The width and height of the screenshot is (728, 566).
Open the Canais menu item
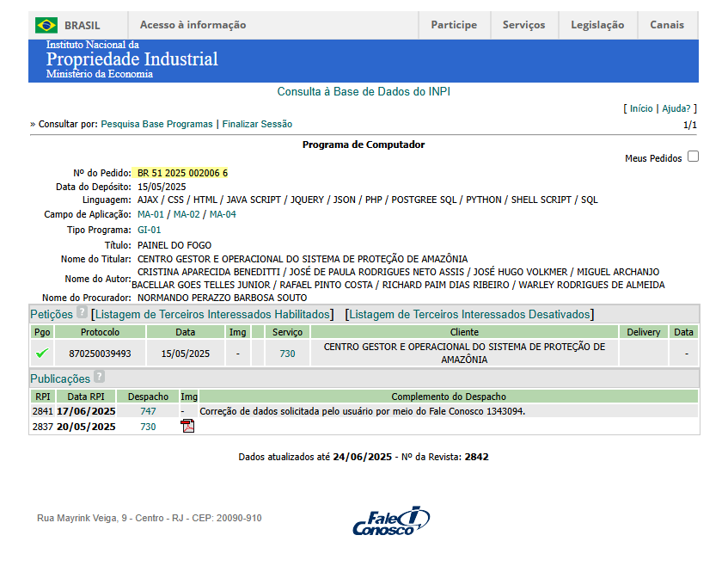(667, 25)
